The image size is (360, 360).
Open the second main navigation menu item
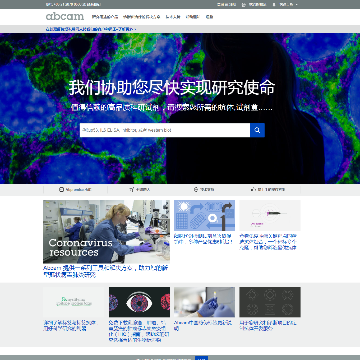141,17
